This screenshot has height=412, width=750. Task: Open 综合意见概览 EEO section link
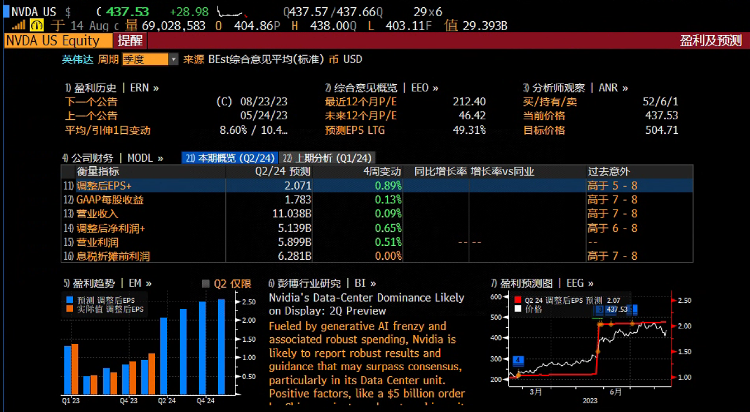click(381, 88)
